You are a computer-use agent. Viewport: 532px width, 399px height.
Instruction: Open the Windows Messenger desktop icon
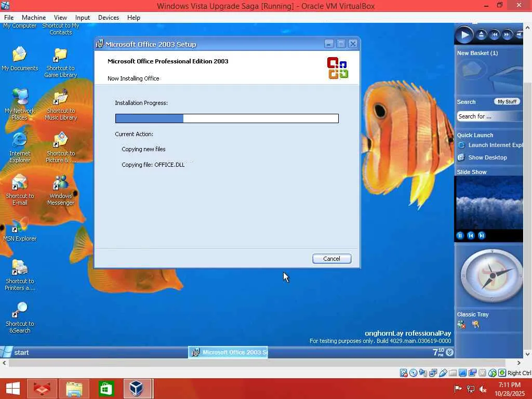(61, 190)
